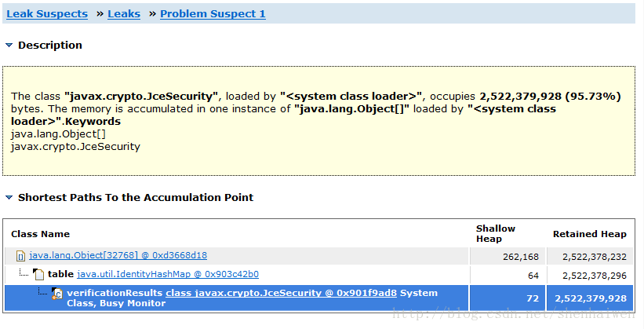
Task: Open java.util.IdentityHashMap @ 0x903c42b0 link
Action: click(168, 274)
